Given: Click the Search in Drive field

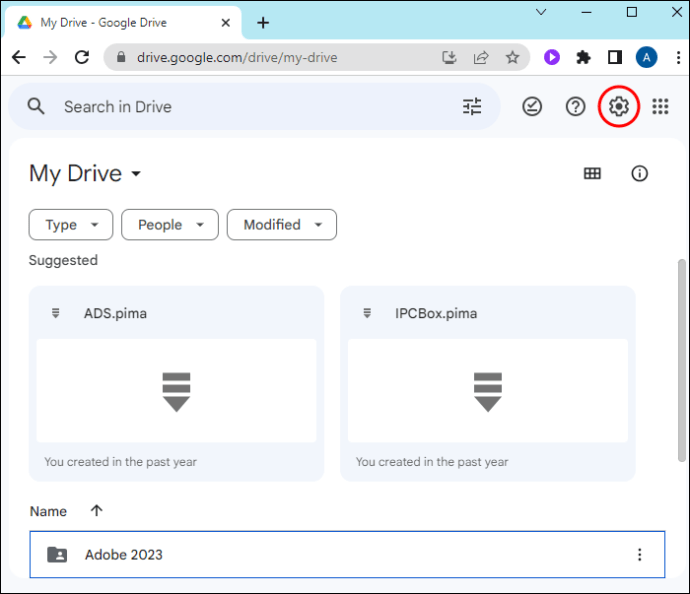Looking at the screenshot, I should (254, 106).
